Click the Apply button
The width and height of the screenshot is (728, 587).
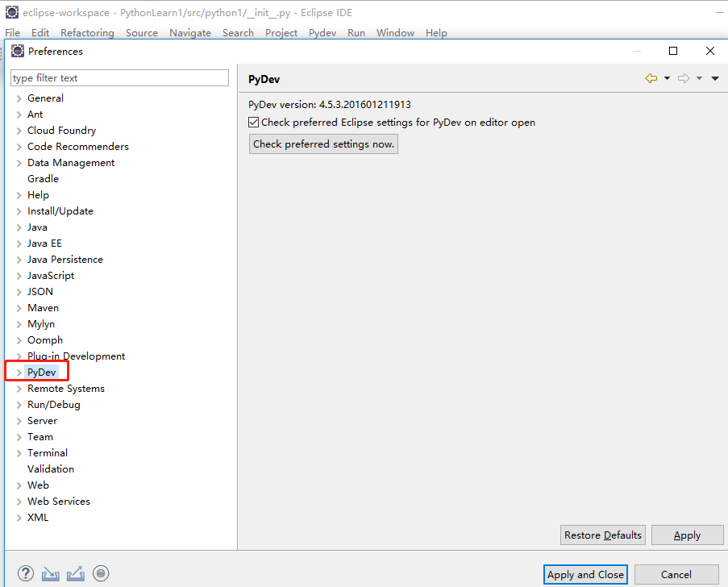click(687, 535)
